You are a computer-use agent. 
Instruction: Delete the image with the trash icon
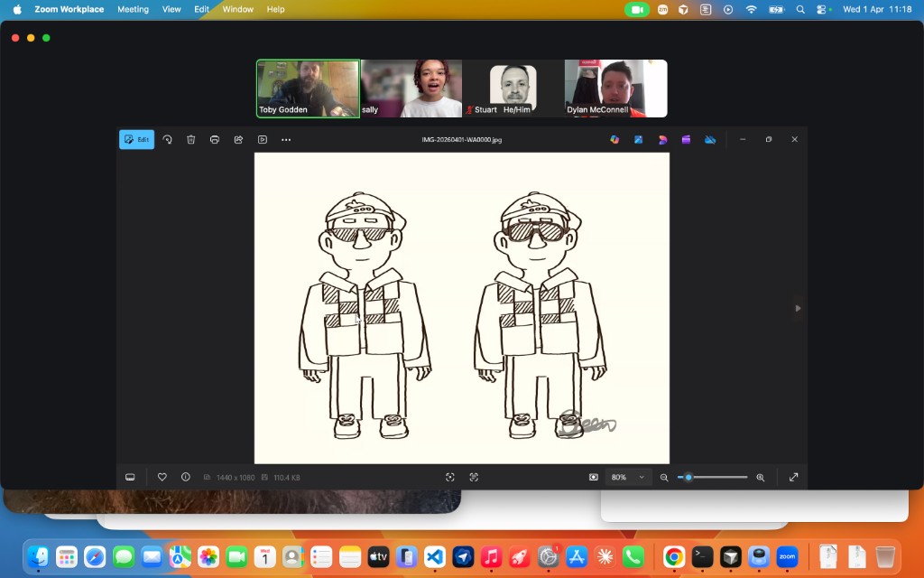pyautogui.click(x=191, y=140)
